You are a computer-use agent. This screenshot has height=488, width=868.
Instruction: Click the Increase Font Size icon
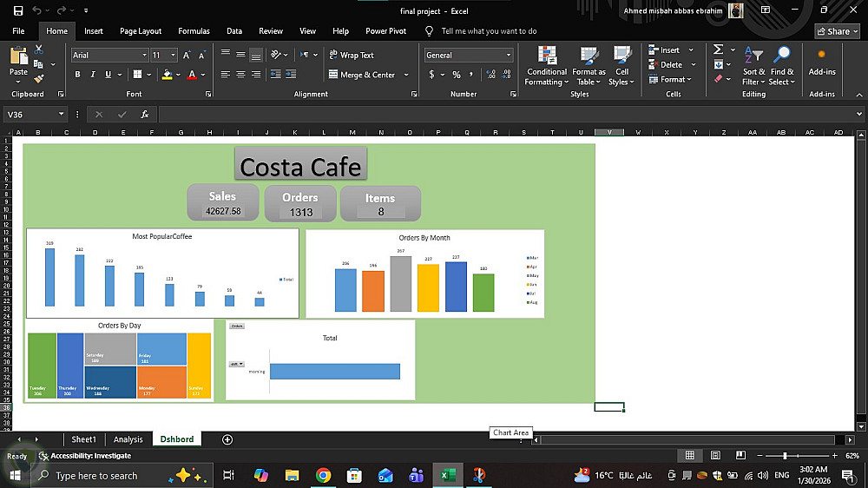click(187, 55)
